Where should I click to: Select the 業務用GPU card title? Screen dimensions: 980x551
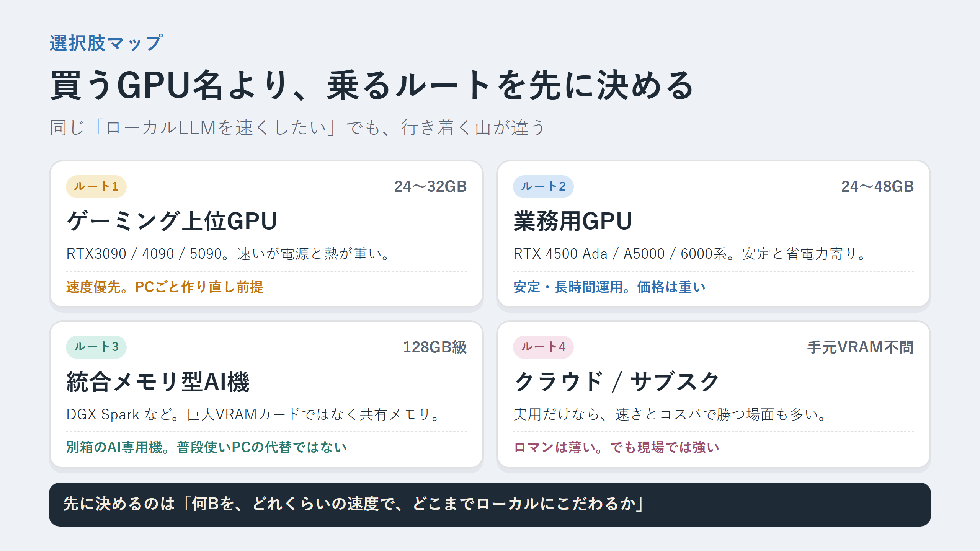pos(573,221)
